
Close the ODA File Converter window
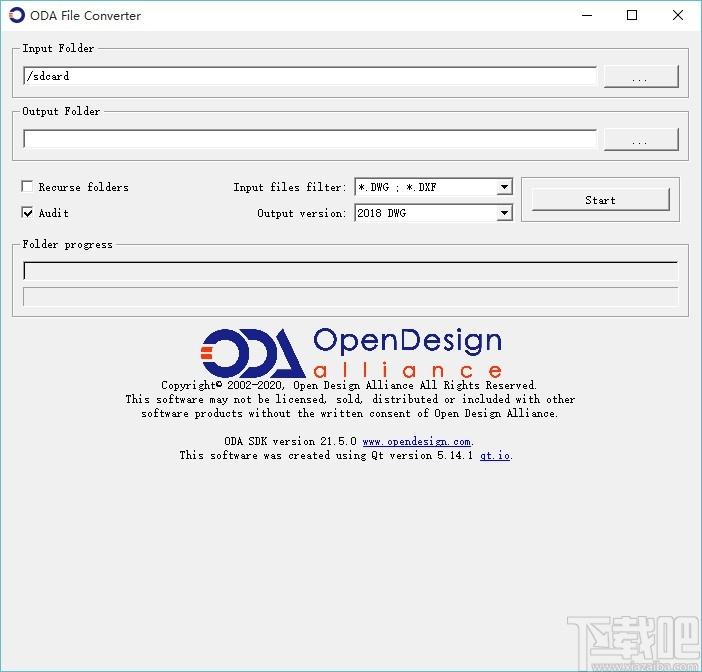point(678,15)
